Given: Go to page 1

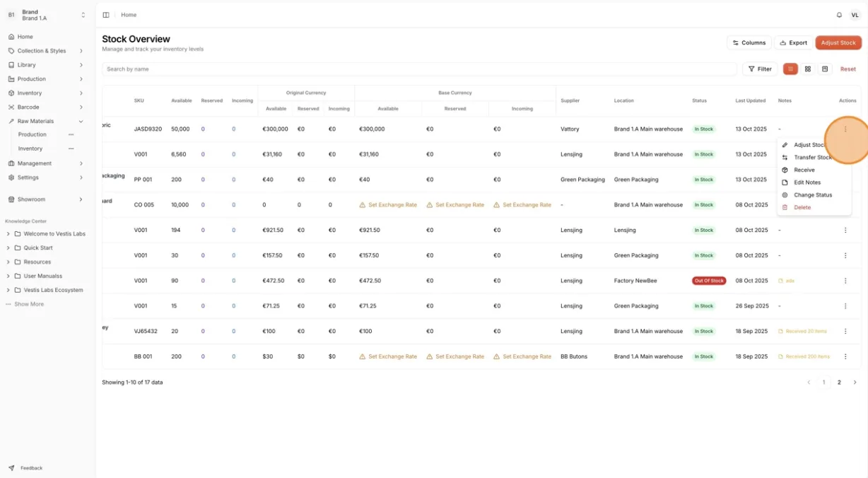Looking at the screenshot, I should point(823,383).
